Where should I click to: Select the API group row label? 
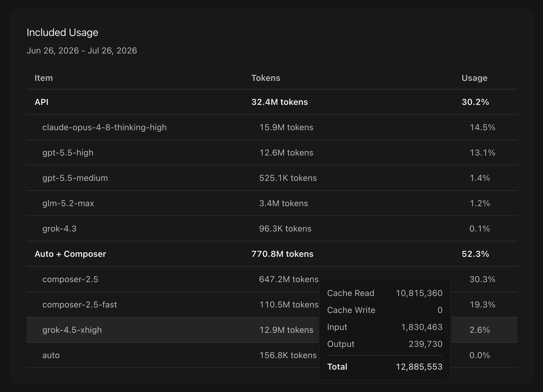click(x=41, y=102)
